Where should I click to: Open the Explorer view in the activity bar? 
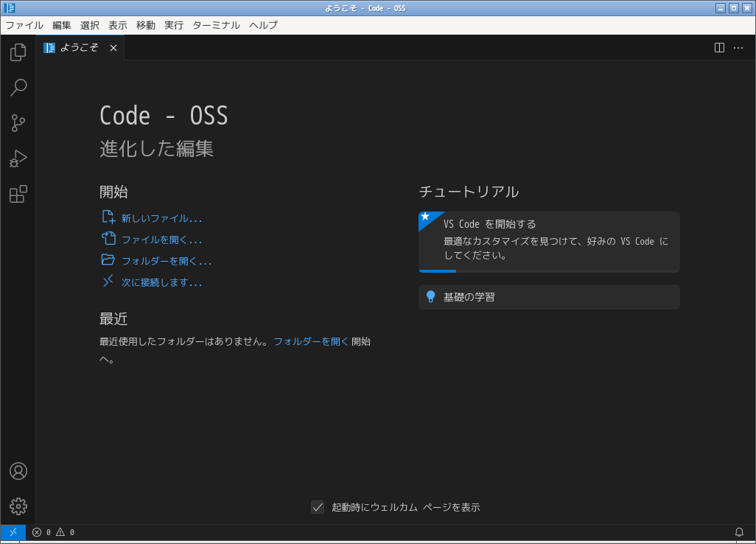pyautogui.click(x=18, y=52)
